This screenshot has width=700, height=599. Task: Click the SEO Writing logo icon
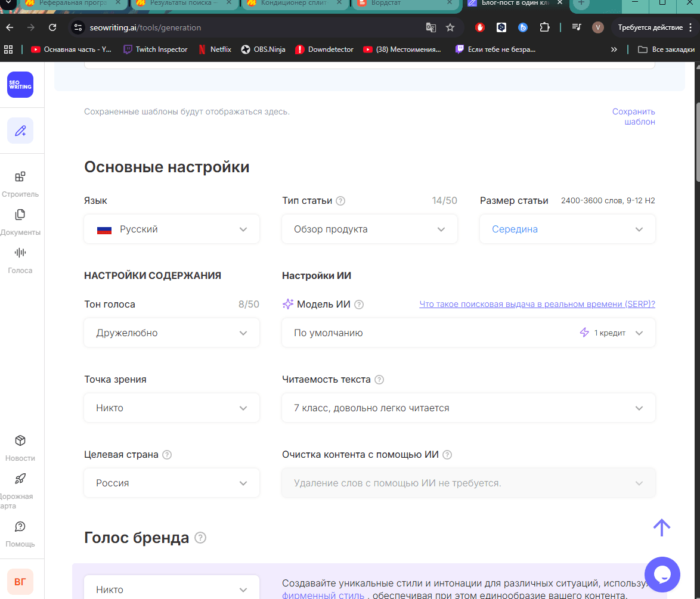tap(20, 85)
